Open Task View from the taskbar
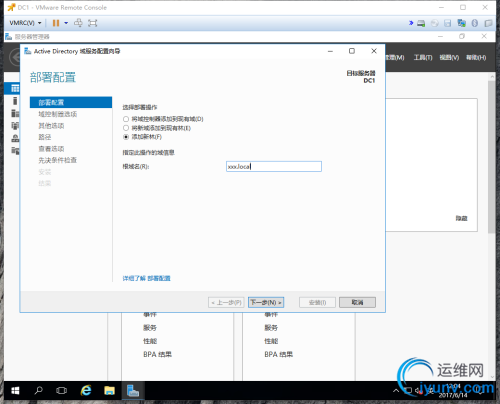 [61, 390]
